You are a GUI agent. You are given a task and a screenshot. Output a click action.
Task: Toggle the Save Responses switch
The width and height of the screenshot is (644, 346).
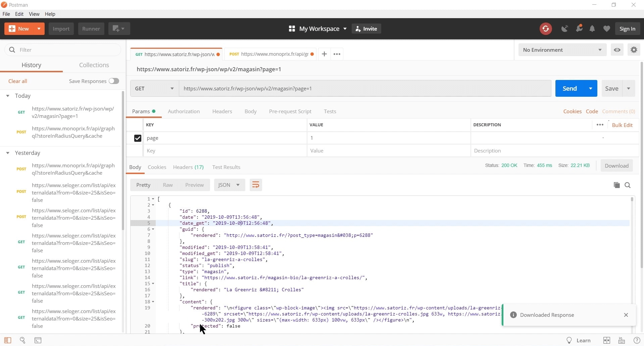pyautogui.click(x=114, y=81)
